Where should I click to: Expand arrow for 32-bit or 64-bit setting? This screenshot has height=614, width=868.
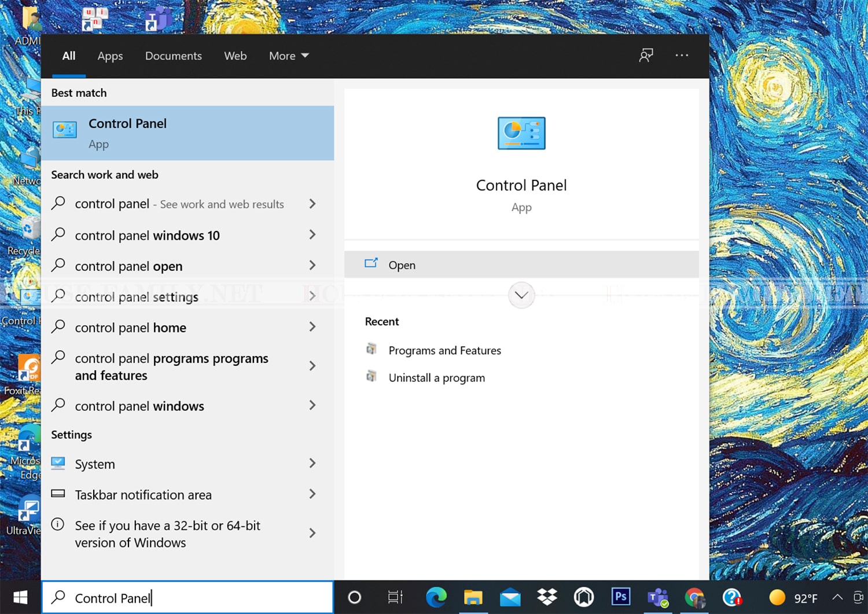coord(312,533)
